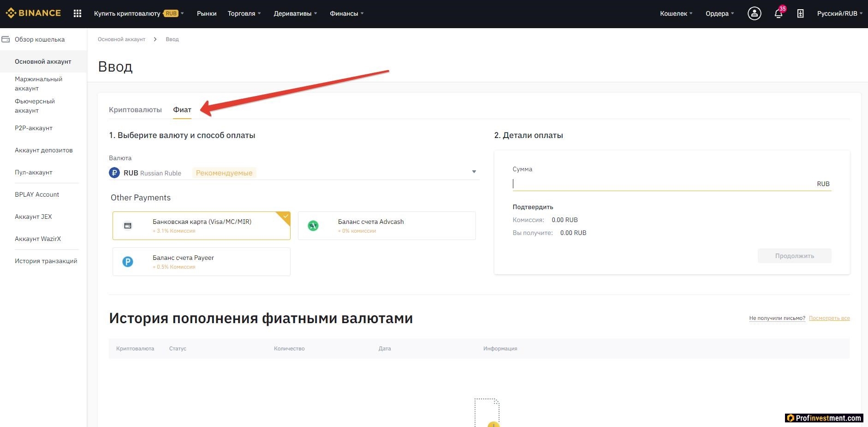Switch to the Фиат tab
Screen dimensions: 868x427
click(182, 109)
